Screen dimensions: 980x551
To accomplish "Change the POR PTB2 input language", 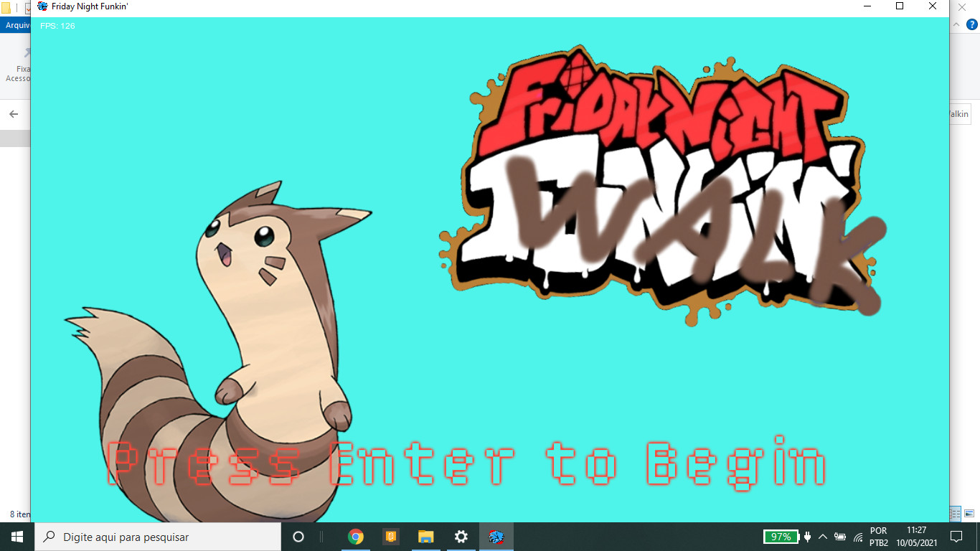I will pyautogui.click(x=879, y=537).
